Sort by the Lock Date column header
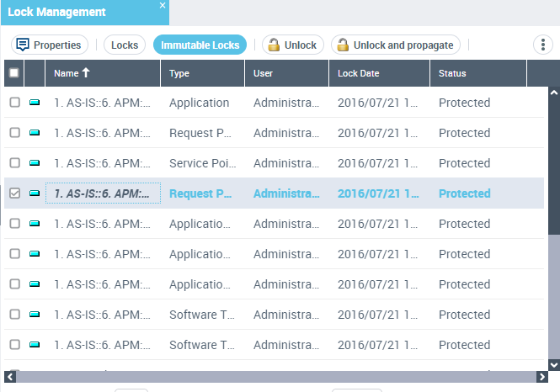 tap(359, 73)
